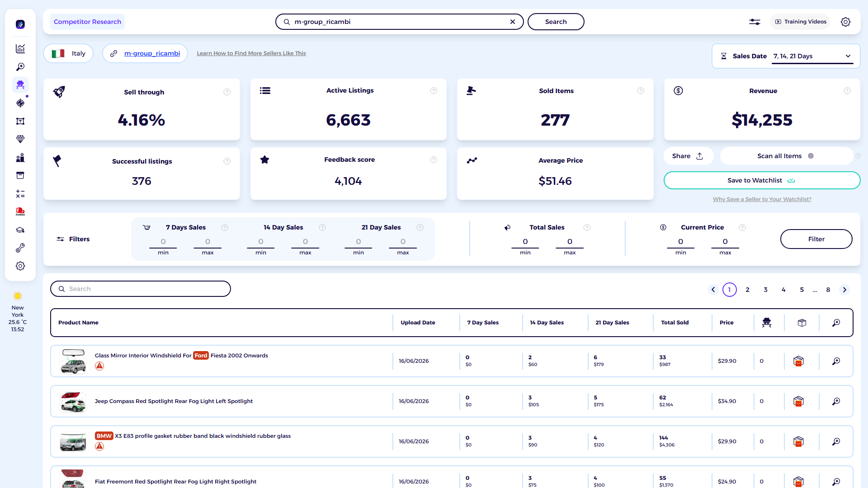Go to page 3 of results

coord(766,290)
